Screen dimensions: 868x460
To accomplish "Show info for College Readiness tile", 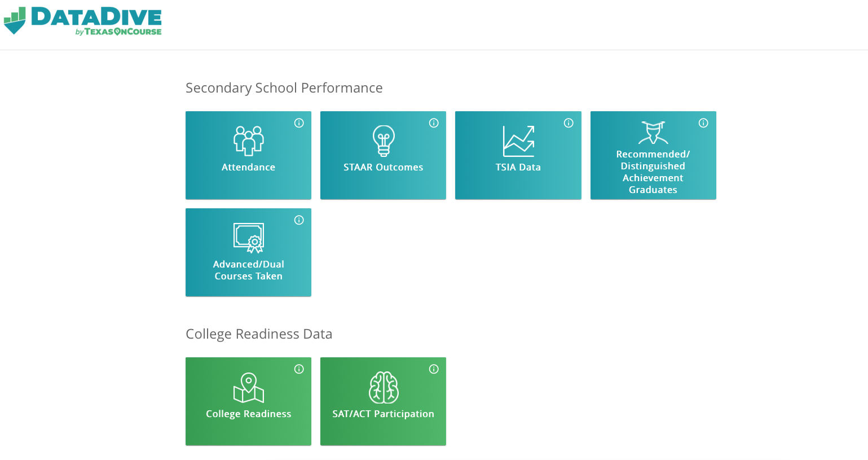I will (x=299, y=369).
